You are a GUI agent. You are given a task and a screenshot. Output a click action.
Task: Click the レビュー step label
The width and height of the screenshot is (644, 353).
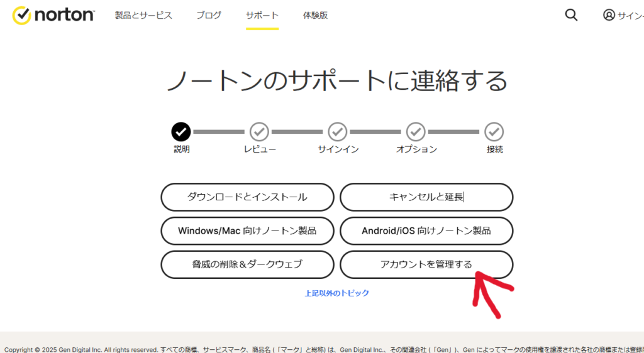[x=260, y=149]
